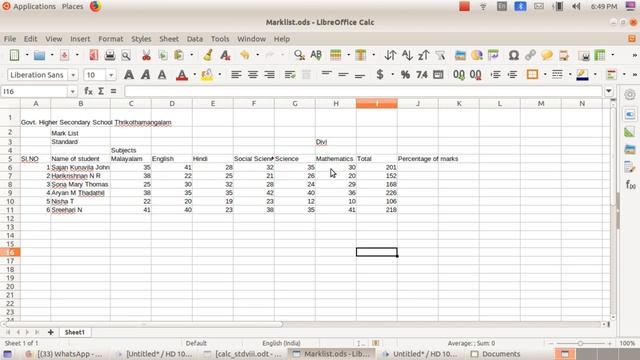640x360 pixels.
Task: Toggle Underline formatting
Action: click(162, 75)
